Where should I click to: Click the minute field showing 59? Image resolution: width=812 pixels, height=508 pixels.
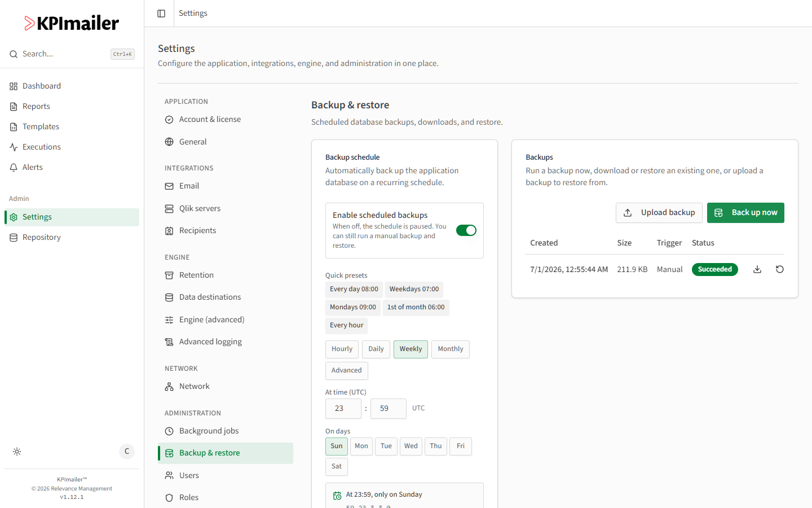389,409
